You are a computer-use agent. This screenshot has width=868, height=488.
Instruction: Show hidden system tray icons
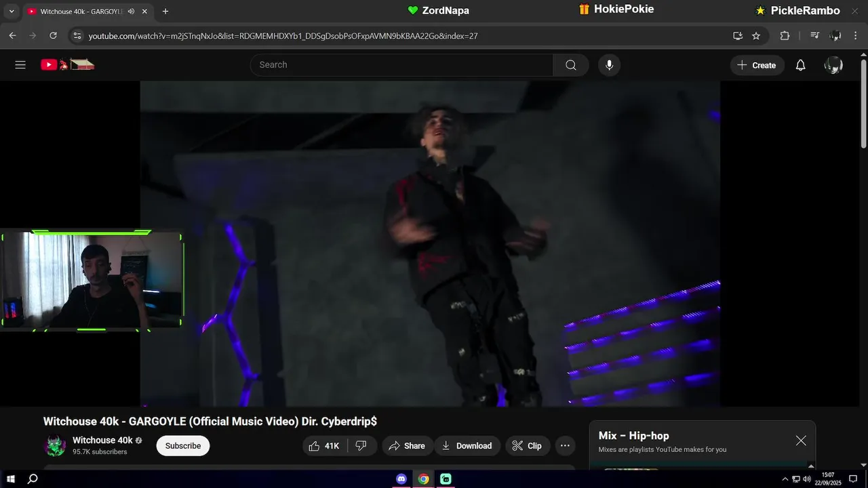click(x=785, y=479)
